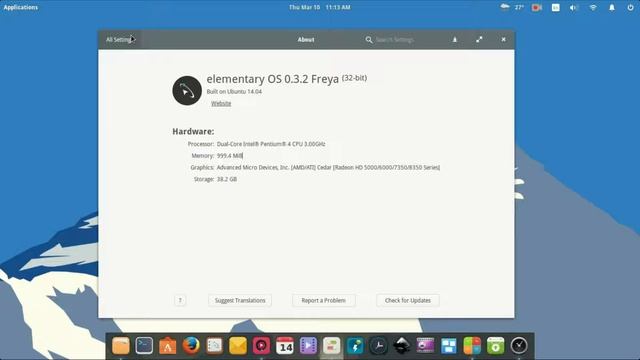Click the elementary OS logo in About
640x360 pixels.
pos(187,91)
